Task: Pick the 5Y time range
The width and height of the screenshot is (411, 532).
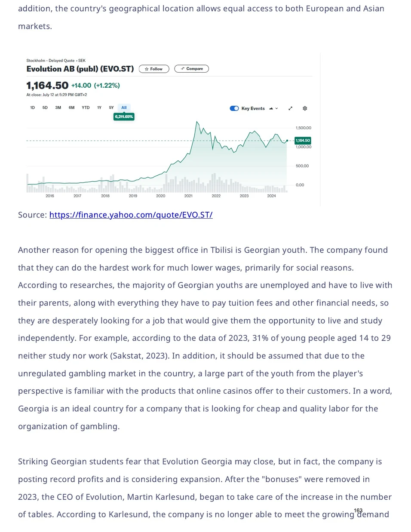Action: [111, 108]
